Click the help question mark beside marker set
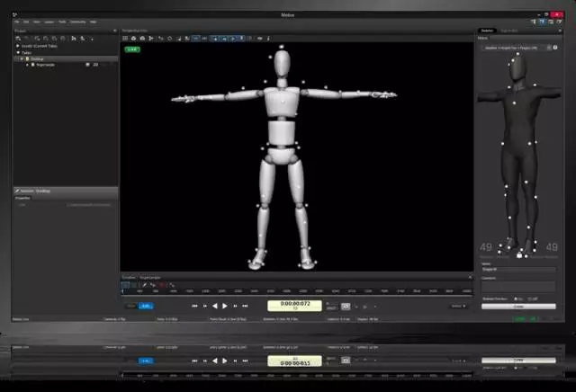The width and height of the screenshot is (576, 392). click(x=555, y=48)
